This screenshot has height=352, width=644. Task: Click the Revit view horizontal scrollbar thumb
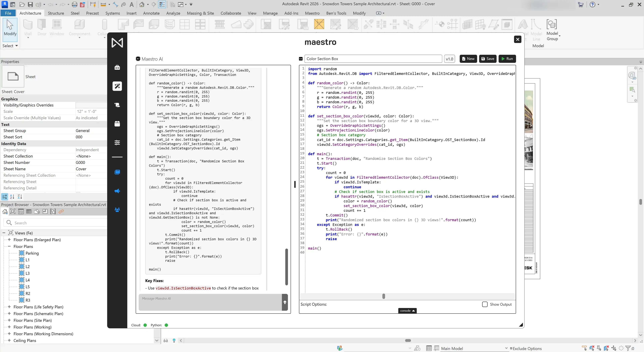click(x=408, y=340)
